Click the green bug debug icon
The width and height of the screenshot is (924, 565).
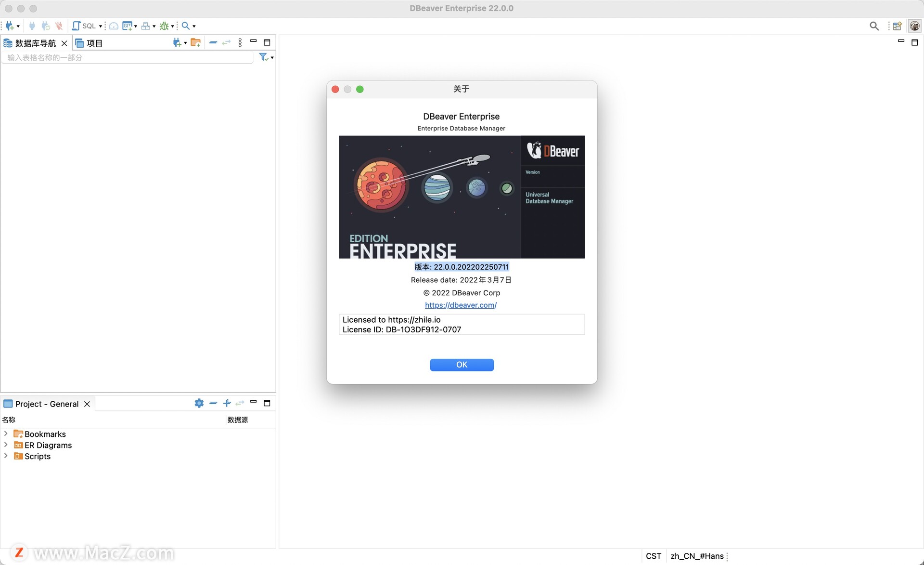164,26
